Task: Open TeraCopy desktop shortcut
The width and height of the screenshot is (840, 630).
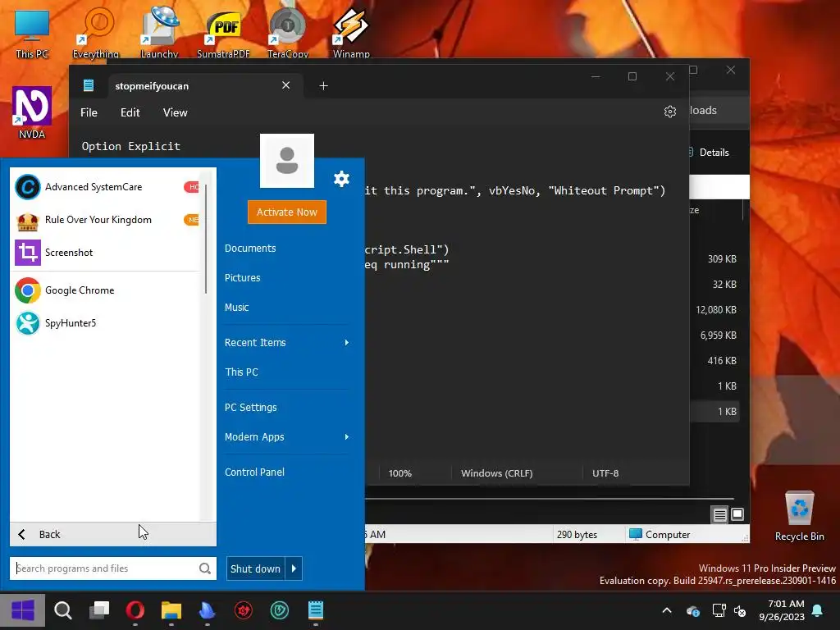Action: point(288,34)
